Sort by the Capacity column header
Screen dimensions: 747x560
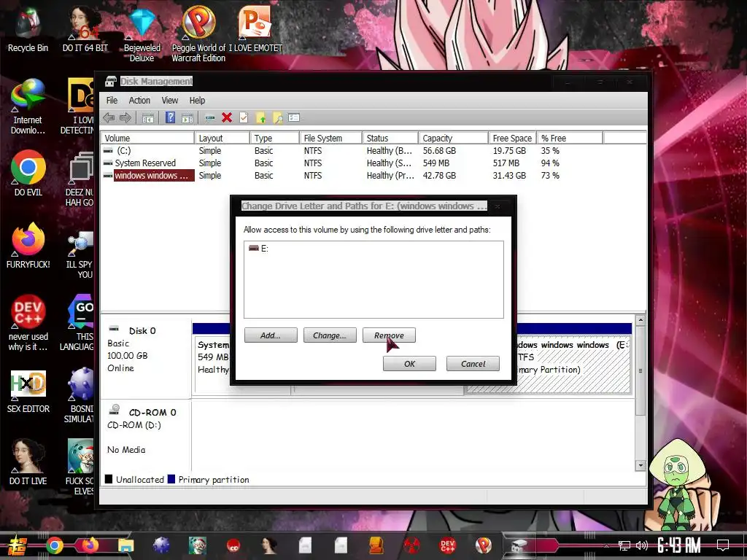click(x=454, y=138)
